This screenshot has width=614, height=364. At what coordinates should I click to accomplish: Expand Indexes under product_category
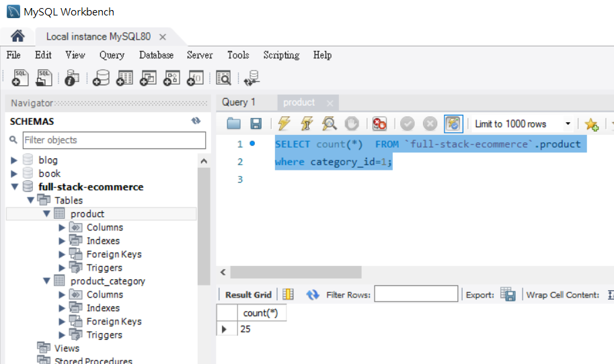(62, 308)
